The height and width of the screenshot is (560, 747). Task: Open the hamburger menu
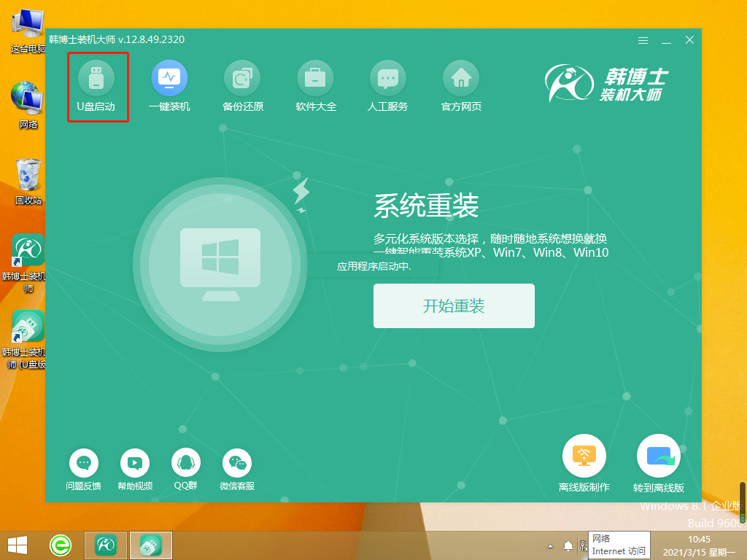pos(643,40)
